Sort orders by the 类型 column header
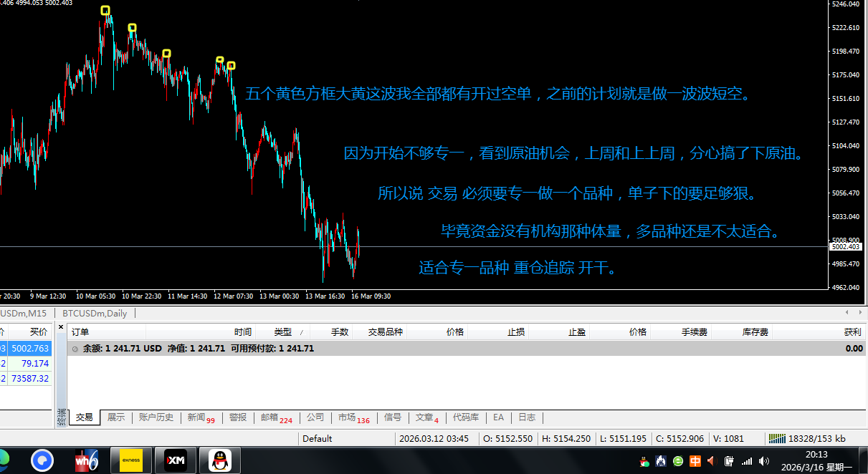 pos(282,332)
